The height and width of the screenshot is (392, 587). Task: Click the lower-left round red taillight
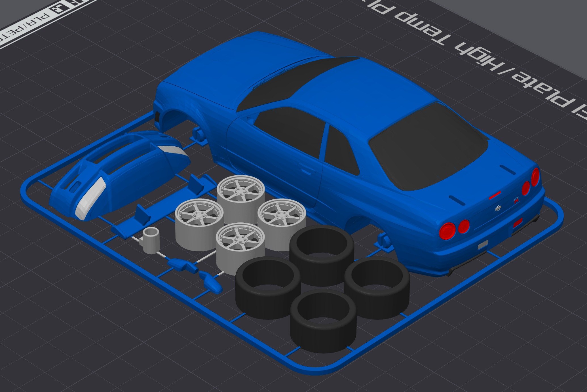tap(447, 231)
